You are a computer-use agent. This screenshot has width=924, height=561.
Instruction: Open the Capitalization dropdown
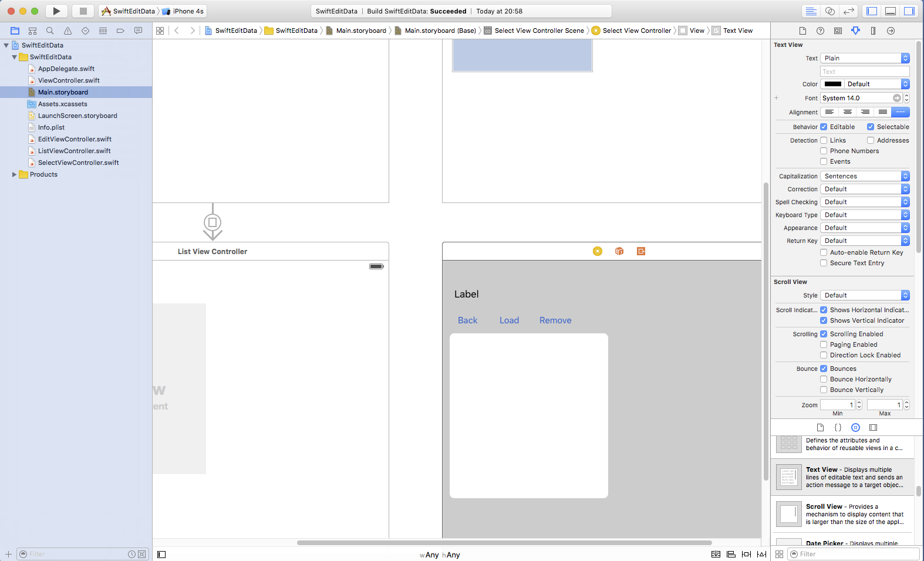pyautogui.click(x=864, y=176)
